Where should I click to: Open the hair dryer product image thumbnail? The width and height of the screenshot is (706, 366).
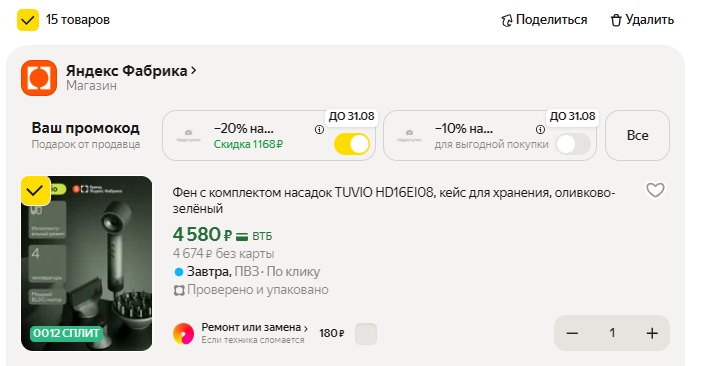click(86, 263)
